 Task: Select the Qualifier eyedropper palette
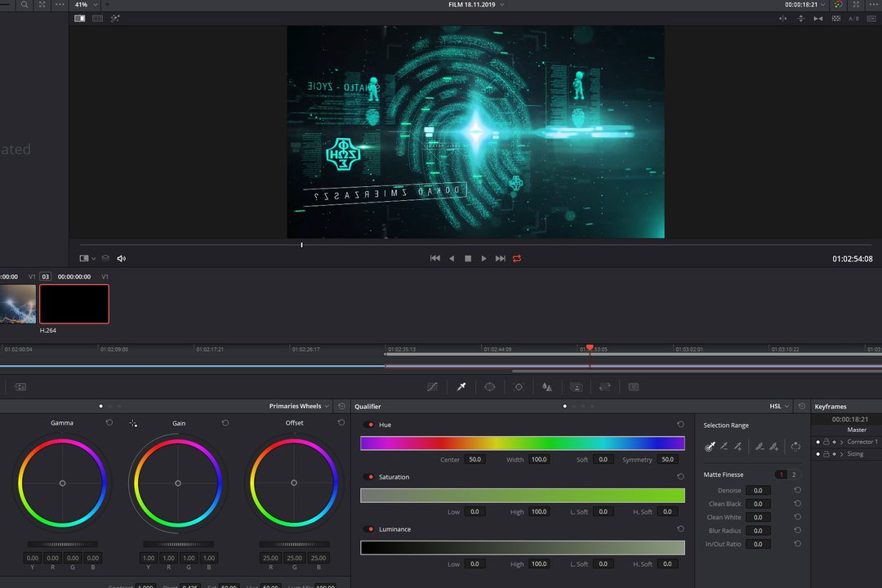coord(461,386)
